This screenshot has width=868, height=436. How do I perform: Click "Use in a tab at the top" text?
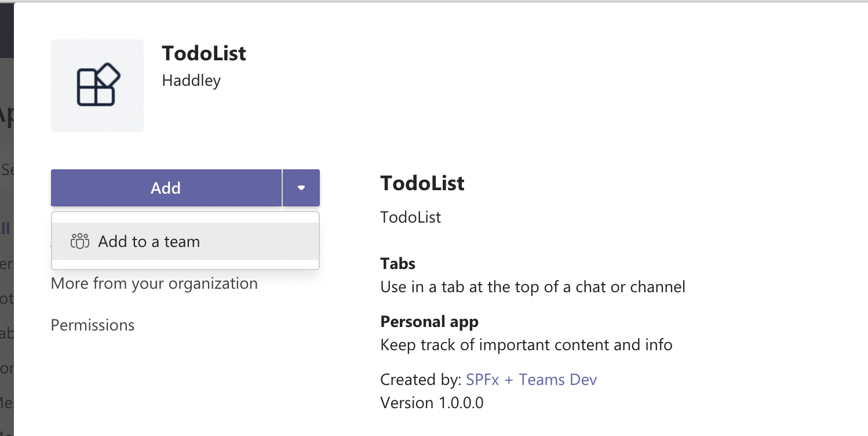point(533,286)
